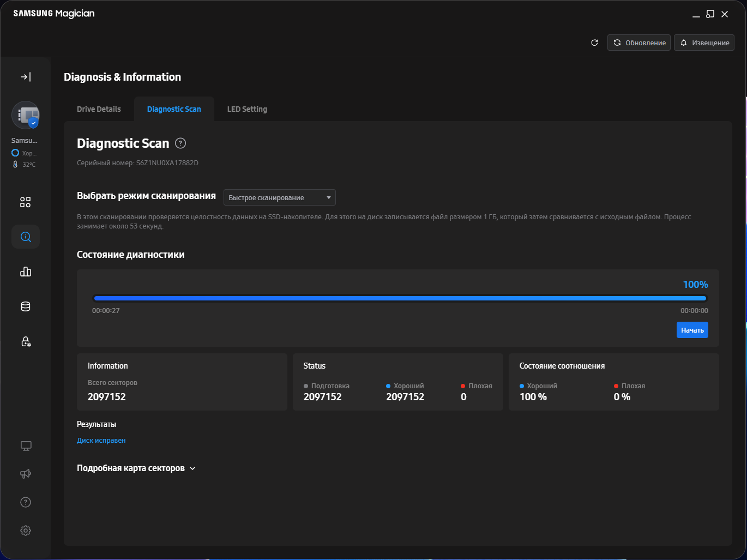Open the Быстрое сканирование scan mode dropdown

(x=279, y=197)
